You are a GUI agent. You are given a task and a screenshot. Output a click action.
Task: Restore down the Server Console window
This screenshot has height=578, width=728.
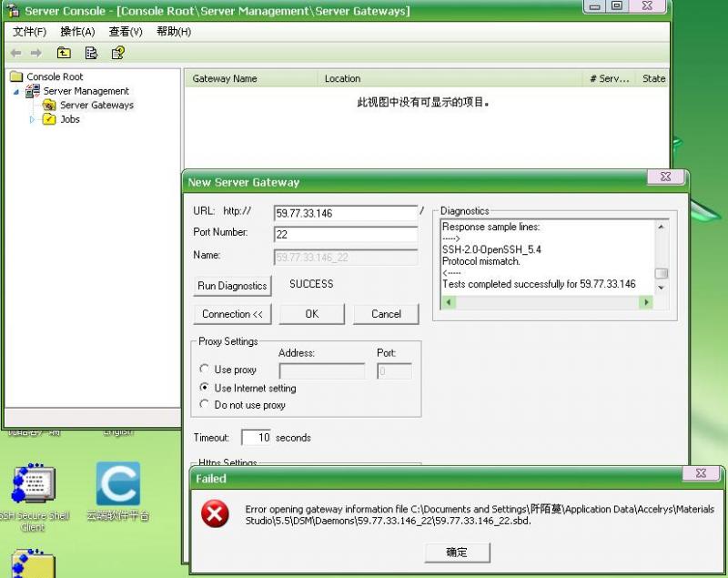click(617, 6)
